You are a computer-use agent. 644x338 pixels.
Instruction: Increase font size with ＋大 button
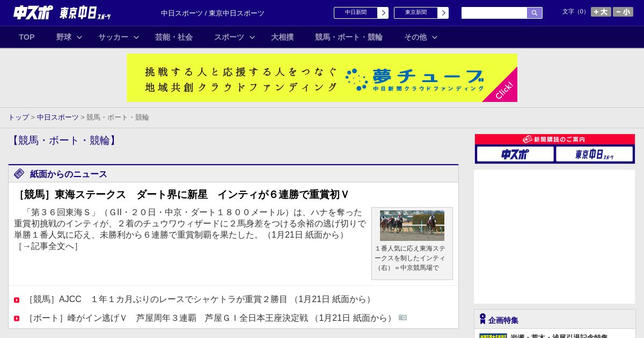601,12
